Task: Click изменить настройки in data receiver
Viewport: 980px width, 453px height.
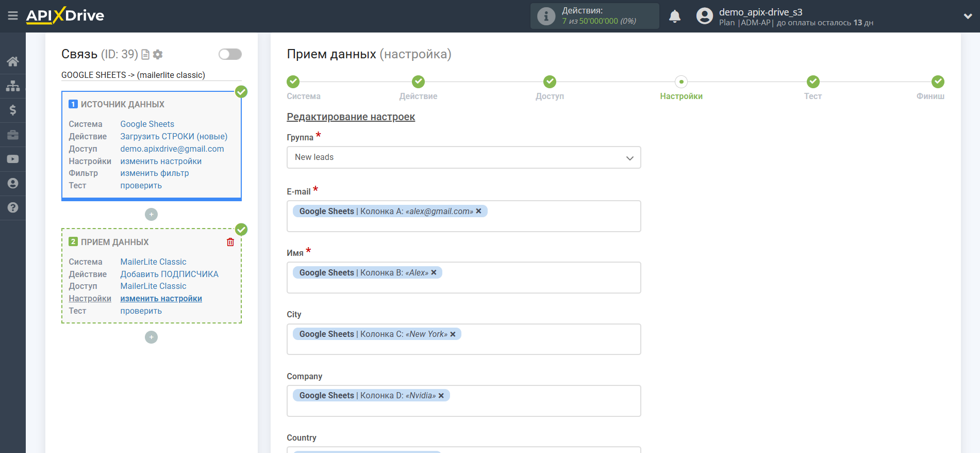Action: (x=161, y=298)
